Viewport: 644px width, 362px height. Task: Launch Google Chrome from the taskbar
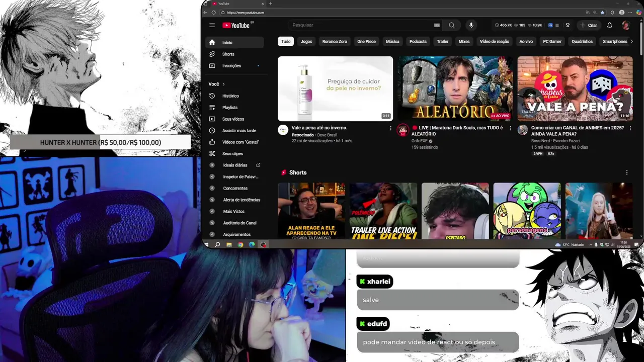tap(240, 245)
